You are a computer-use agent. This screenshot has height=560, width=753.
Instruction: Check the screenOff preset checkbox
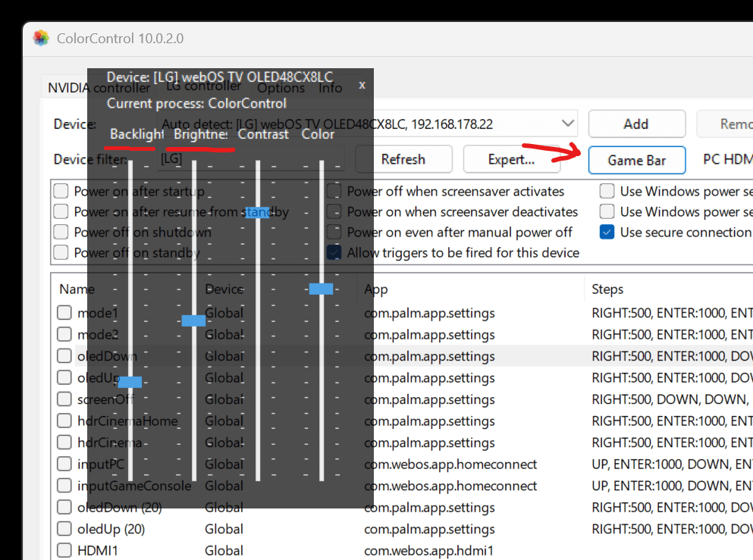(64, 399)
